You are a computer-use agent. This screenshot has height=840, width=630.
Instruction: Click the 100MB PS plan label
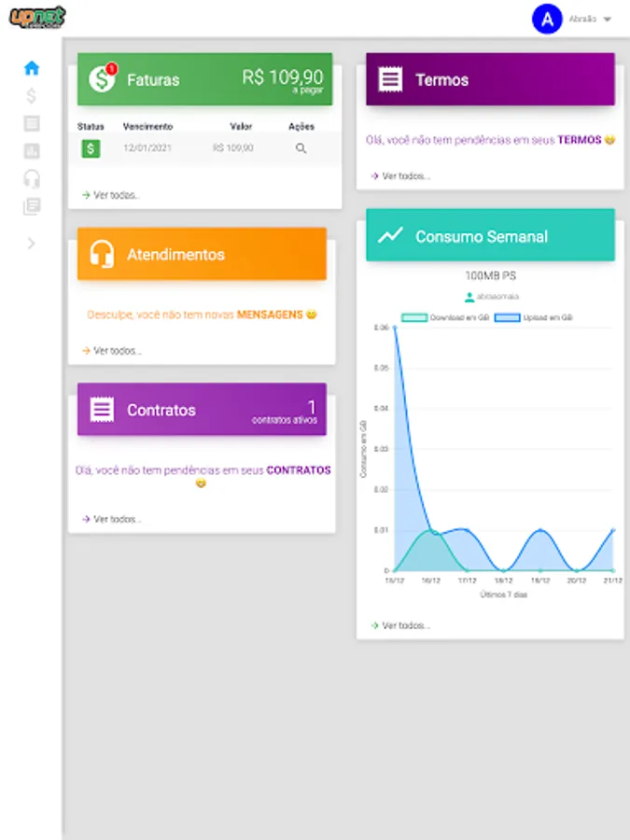pos(490,275)
